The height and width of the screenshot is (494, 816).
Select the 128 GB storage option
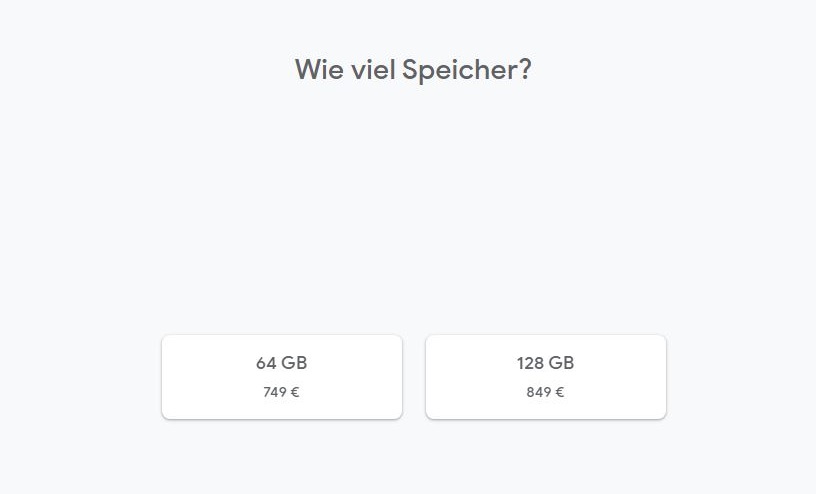pos(545,377)
